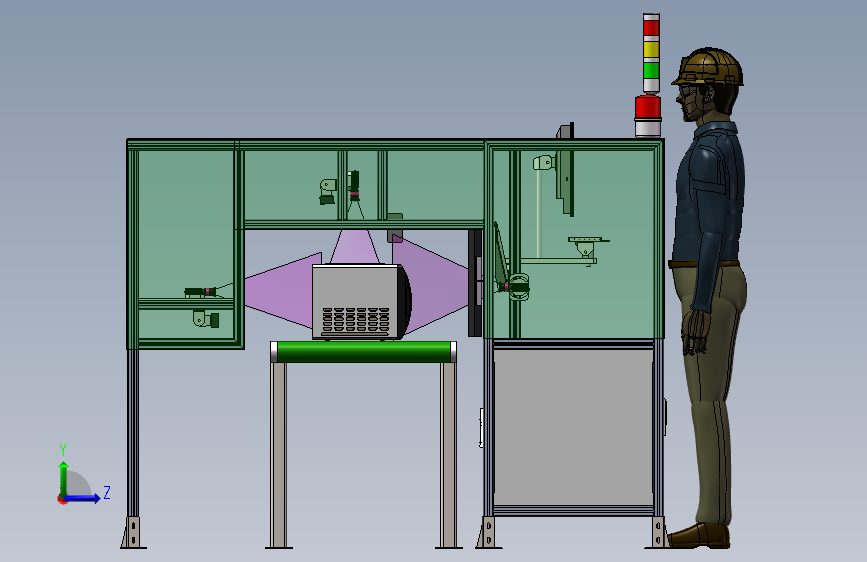
Task: Select the left leg of the conveyor
Action: click(x=279, y=455)
